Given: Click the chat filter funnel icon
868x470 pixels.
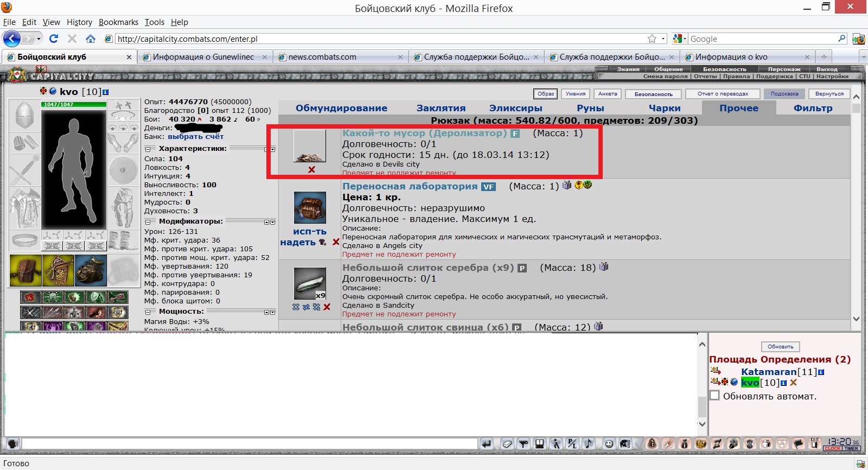Looking at the screenshot, I should coord(523,444).
